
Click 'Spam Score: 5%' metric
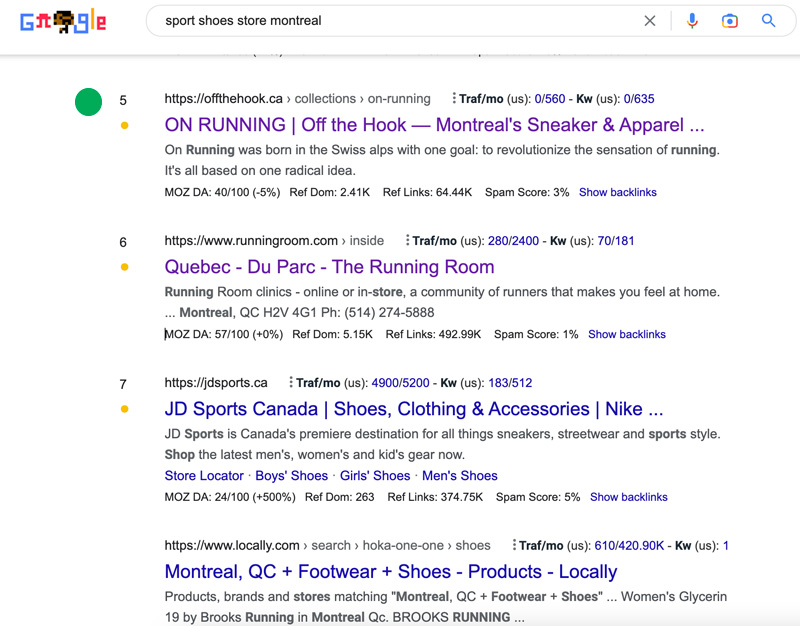tap(538, 497)
